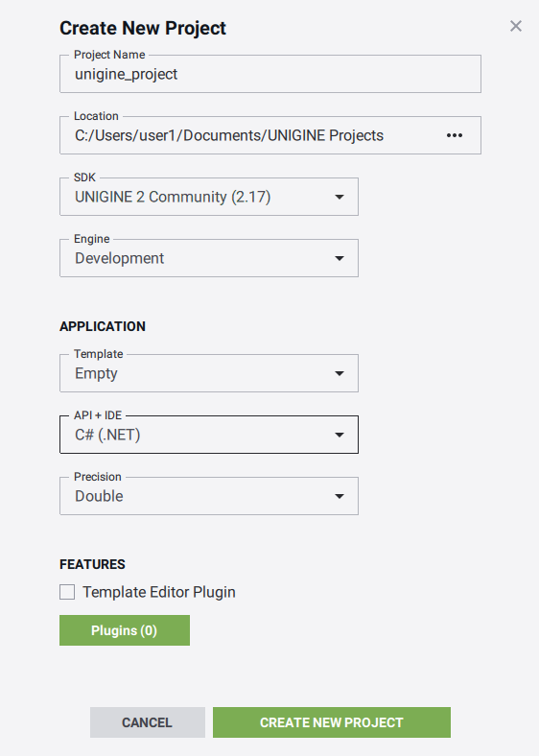This screenshot has width=539, height=756.
Task: Click the three-dots browse icon in Location
Action: click(455, 135)
